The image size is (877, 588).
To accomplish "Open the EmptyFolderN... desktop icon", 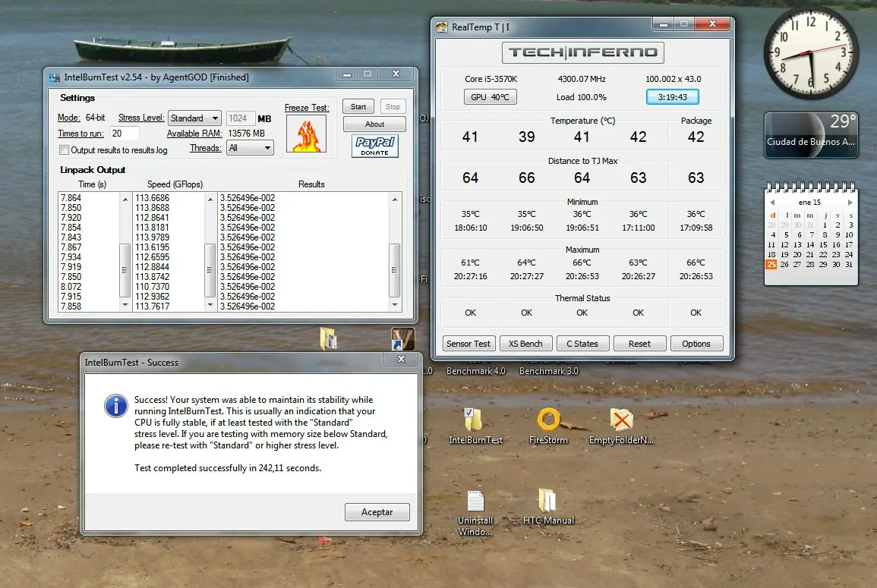I will coord(621,420).
